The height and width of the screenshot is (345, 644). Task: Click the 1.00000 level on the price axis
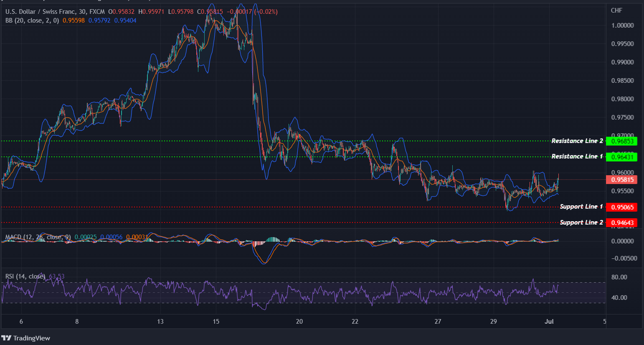(x=624, y=25)
